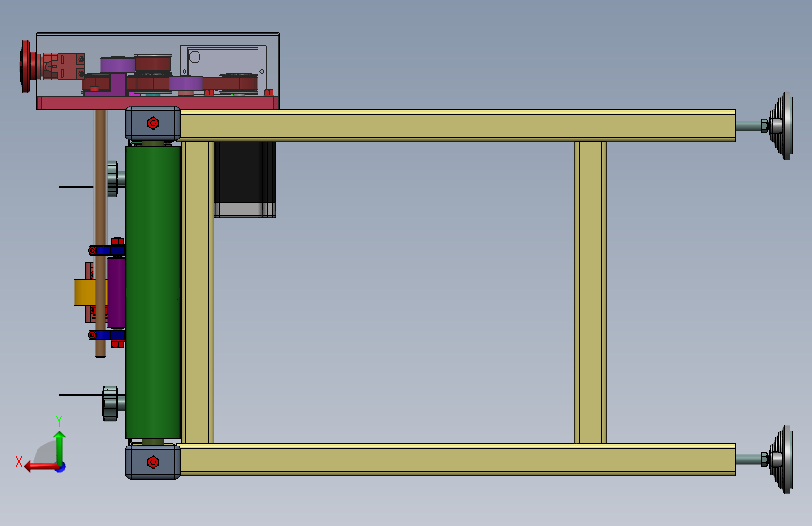Viewport: 812px width, 526px height.
Task: Select the upper grey adjustment knob
Action: [112, 179]
